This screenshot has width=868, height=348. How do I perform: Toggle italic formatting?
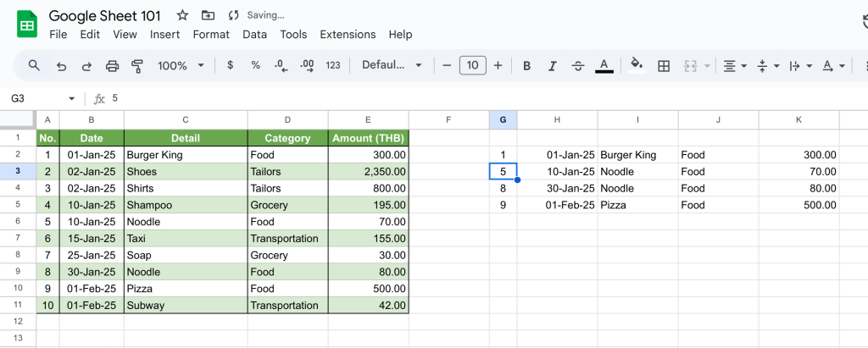tap(552, 65)
